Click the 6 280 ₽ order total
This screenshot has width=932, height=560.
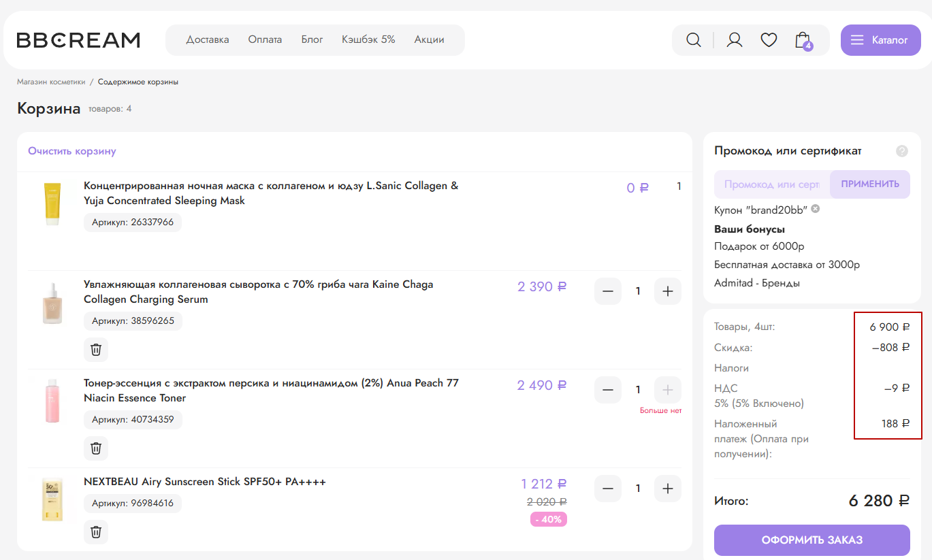click(879, 501)
